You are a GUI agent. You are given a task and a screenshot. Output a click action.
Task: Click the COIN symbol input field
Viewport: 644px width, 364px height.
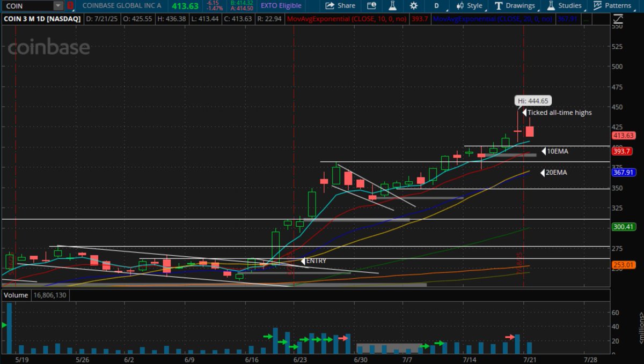point(27,6)
